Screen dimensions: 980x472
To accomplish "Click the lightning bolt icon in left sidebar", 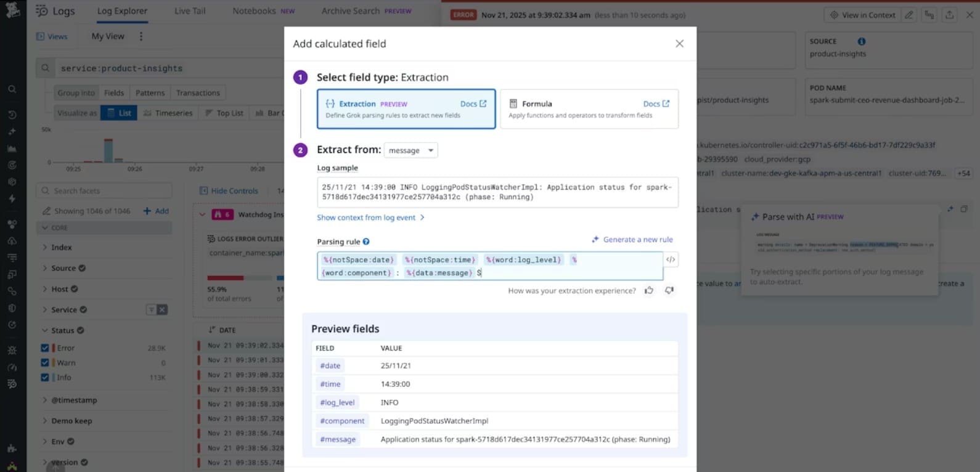I will 12,198.
